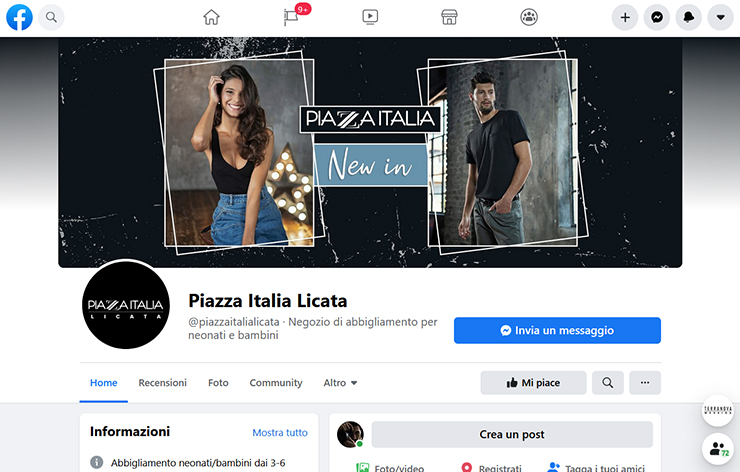
Task: Go to the Home feed icon
Action: 211,17
